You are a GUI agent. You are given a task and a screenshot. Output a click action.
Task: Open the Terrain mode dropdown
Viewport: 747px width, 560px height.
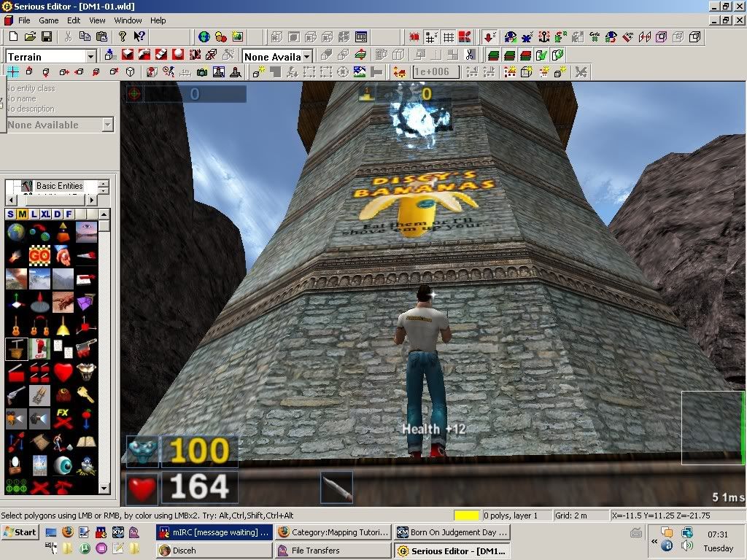90,57
